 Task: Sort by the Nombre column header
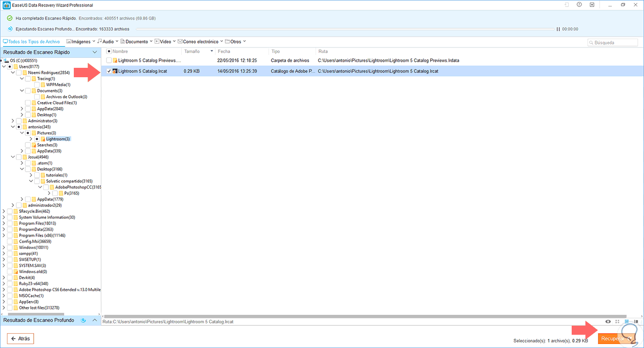(x=120, y=51)
